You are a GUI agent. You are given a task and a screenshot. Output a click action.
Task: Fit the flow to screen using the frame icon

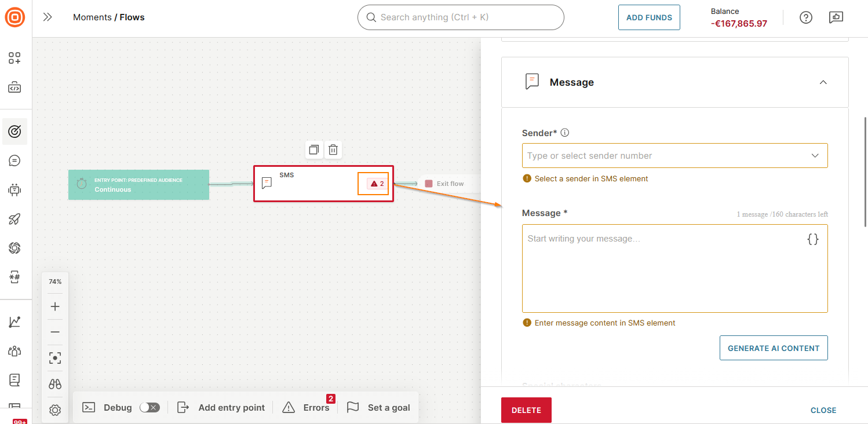54,357
